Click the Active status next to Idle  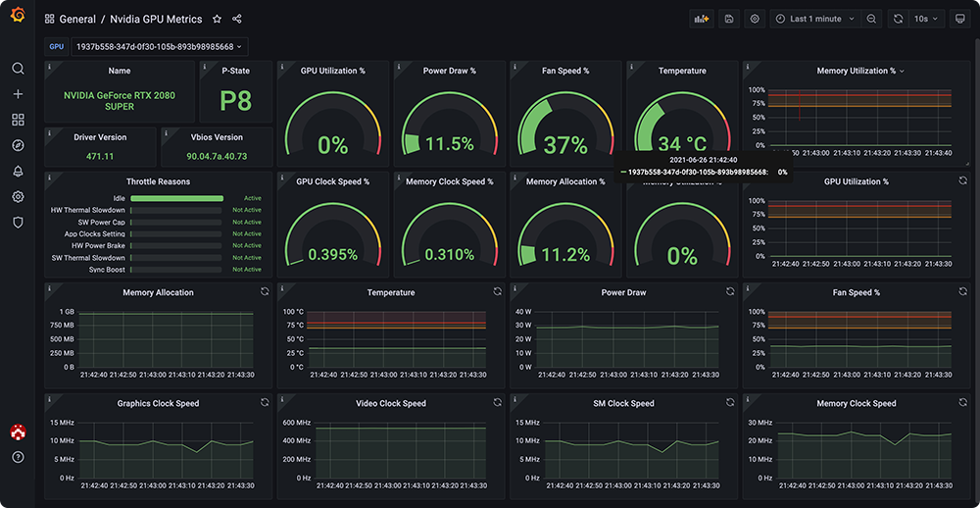[253, 198]
